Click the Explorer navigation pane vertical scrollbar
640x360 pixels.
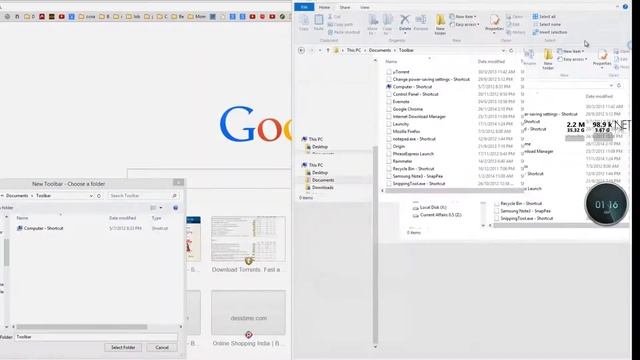point(375,245)
